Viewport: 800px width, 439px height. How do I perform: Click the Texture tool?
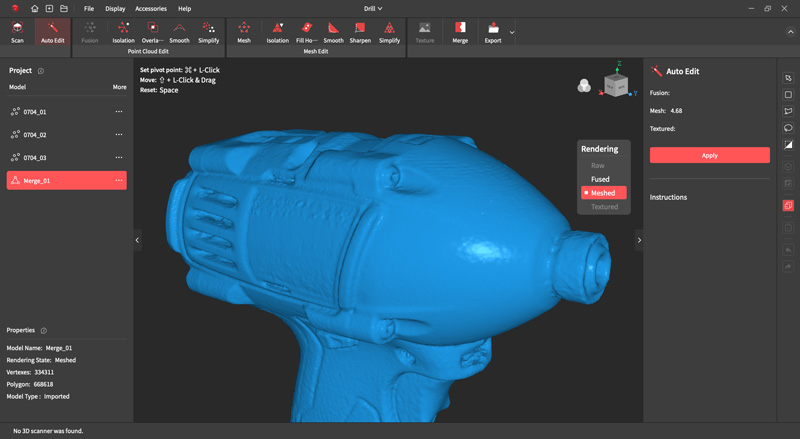[424, 32]
